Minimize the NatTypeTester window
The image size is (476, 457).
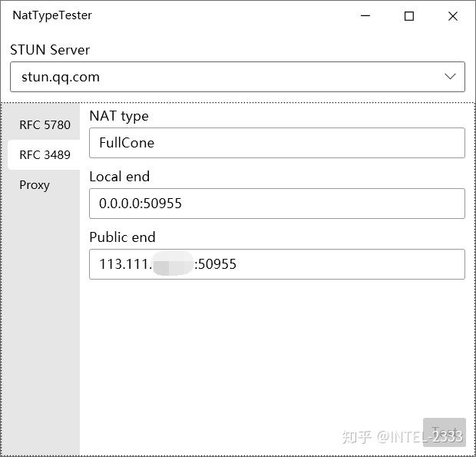pyautogui.click(x=365, y=16)
